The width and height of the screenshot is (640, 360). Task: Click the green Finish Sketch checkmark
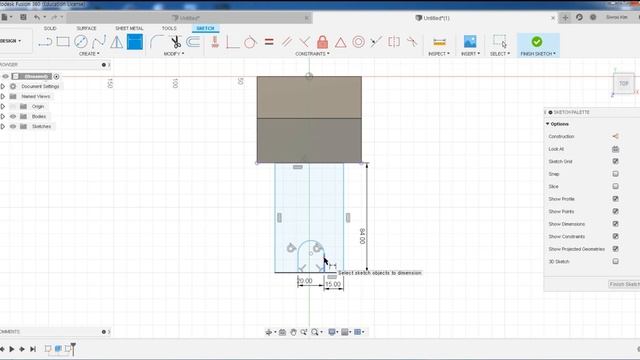pos(537,42)
